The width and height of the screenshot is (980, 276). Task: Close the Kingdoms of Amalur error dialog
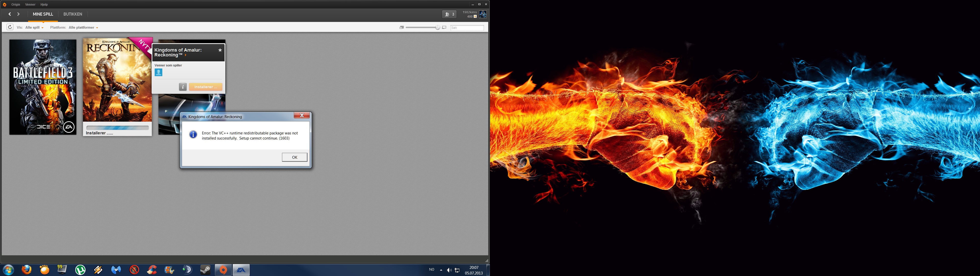302,116
